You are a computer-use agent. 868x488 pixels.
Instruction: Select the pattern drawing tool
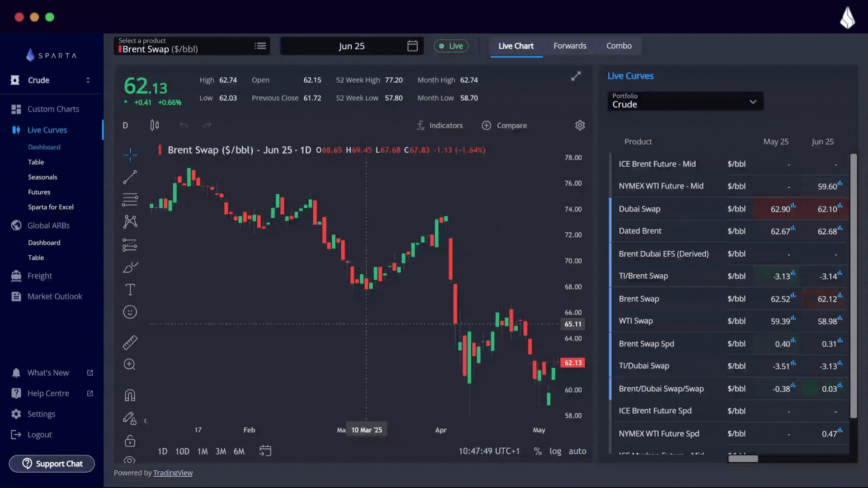(x=130, y=221)
